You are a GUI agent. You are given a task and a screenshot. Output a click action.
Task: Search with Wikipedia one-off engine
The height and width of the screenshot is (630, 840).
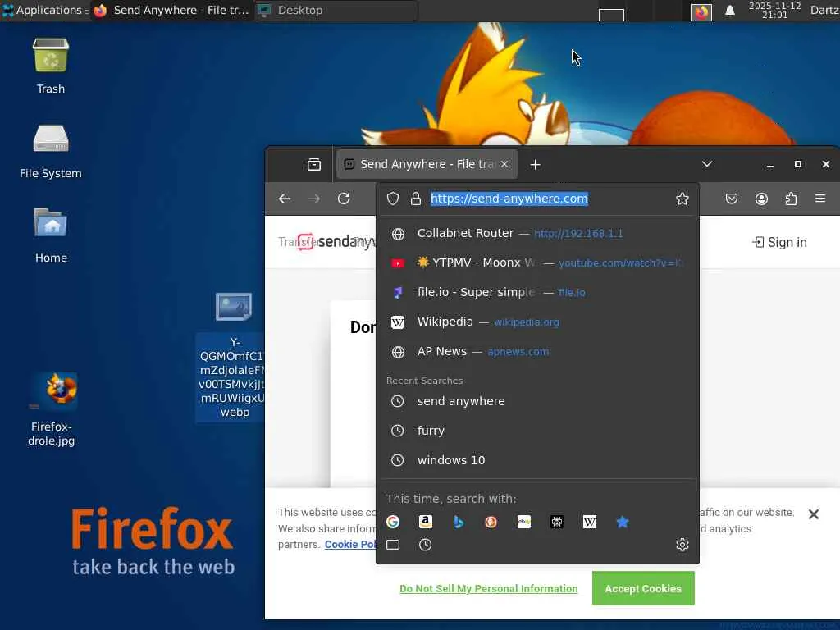point(589,522)
